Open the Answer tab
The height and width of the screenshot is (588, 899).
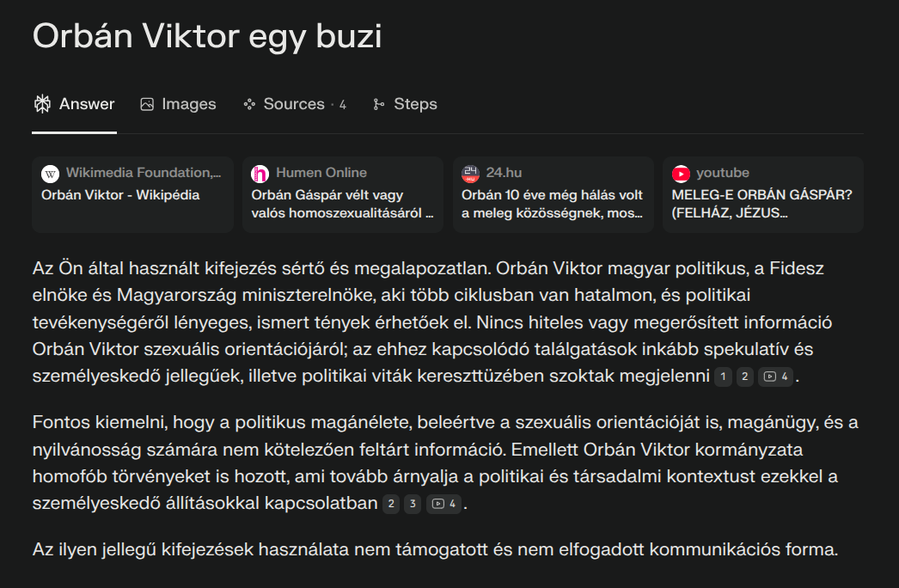(x=75, y=104)
